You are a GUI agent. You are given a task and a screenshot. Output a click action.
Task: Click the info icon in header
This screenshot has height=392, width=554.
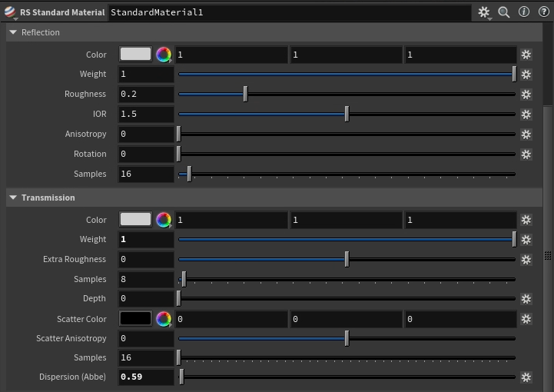[524, 12]
